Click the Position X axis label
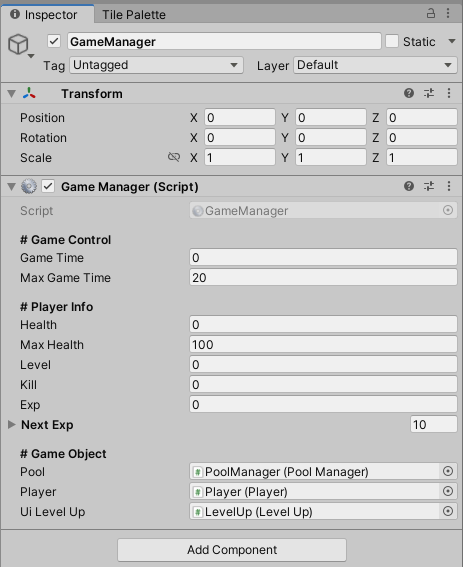This screenshot has height=567, width=463. 194,118
